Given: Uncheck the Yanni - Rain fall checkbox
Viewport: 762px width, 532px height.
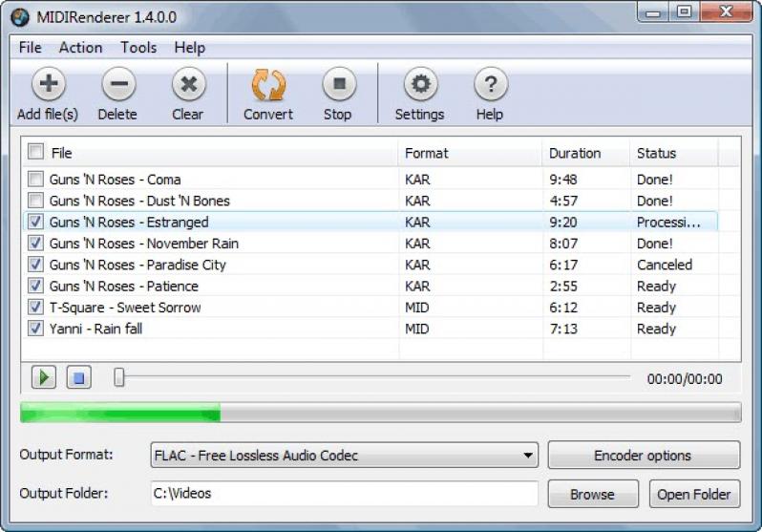Looking at the screenshot, I should (35, 329).
